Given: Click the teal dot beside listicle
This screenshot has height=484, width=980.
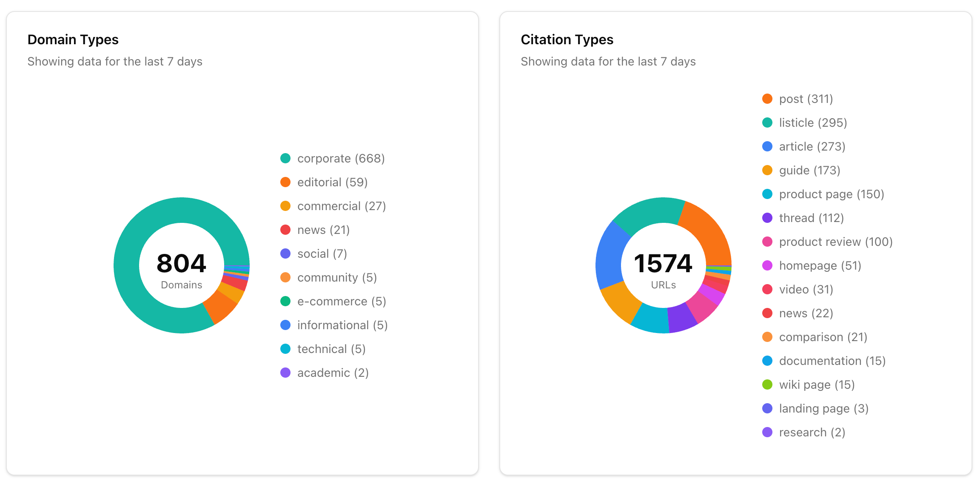Looking at the screenshot, I should [767, 122].
